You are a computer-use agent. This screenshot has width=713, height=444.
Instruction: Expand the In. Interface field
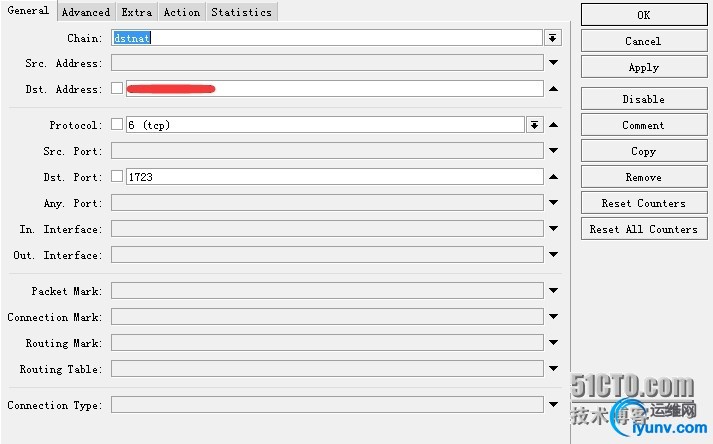pos(553,228)
